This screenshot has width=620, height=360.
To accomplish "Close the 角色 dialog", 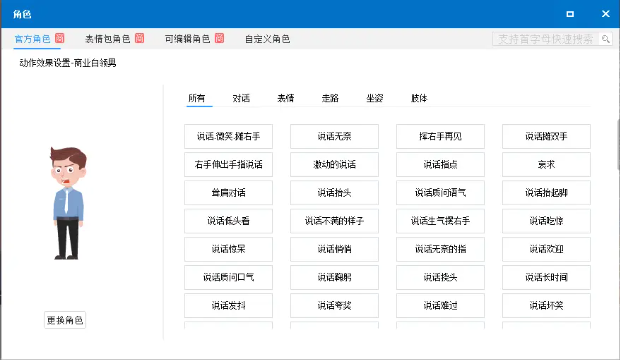I will [x=605, y=14].
